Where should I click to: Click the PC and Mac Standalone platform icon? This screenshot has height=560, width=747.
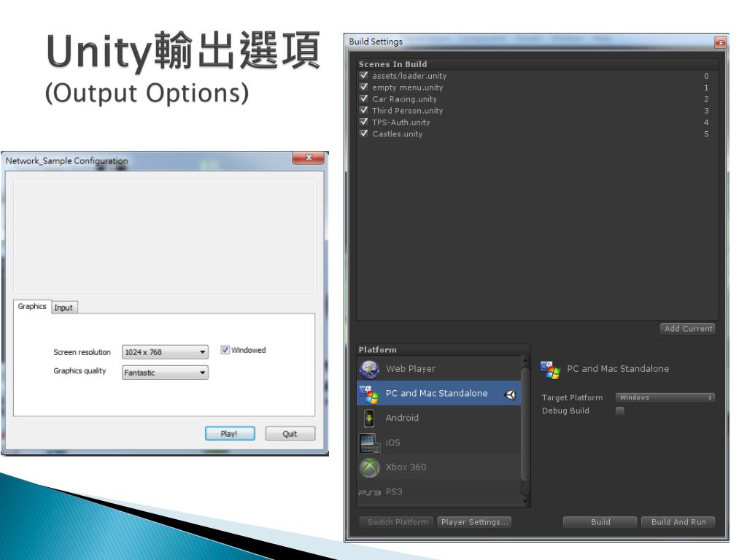click(x=369, y=394)
